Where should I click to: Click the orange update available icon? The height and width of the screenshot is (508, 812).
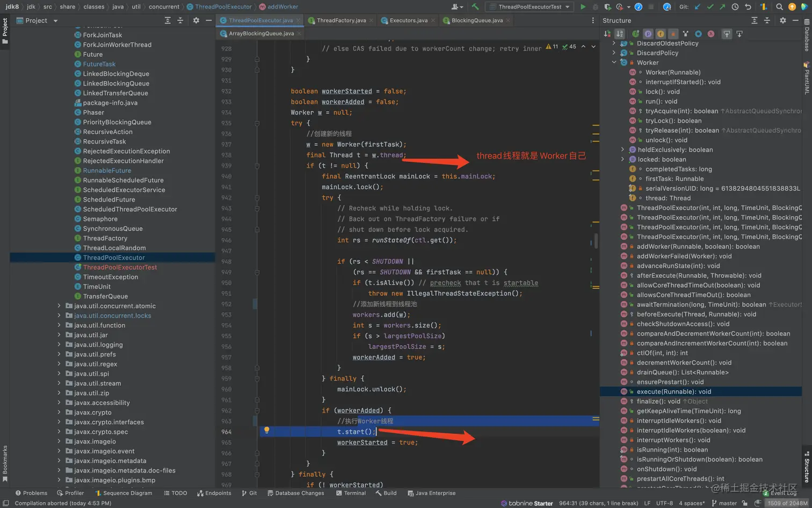click(x=792, y=6)
